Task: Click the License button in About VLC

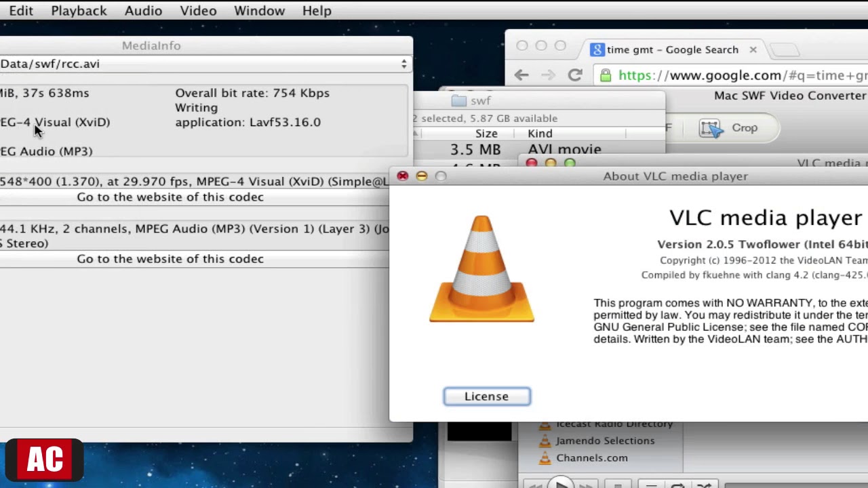Action: tap(487, 396)
